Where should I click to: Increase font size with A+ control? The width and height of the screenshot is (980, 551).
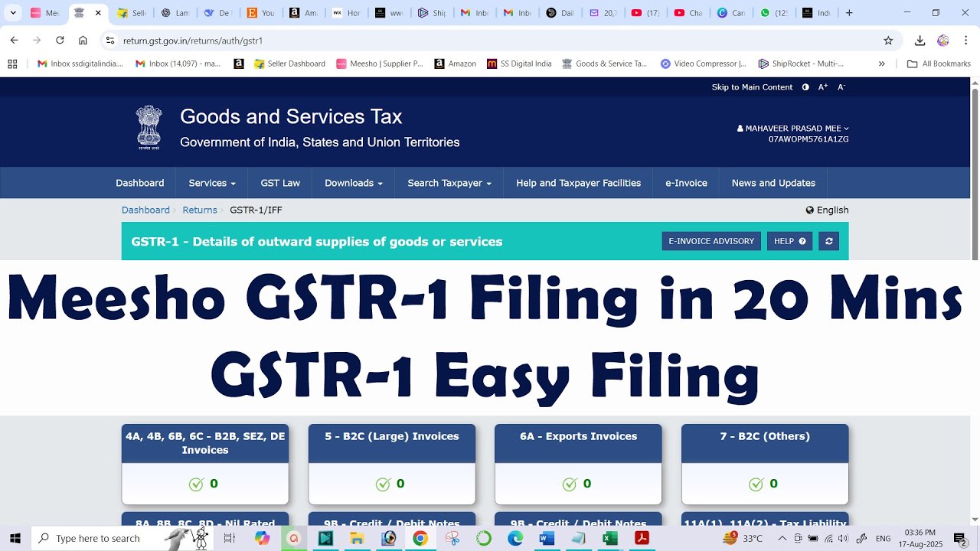click(823, 87)
